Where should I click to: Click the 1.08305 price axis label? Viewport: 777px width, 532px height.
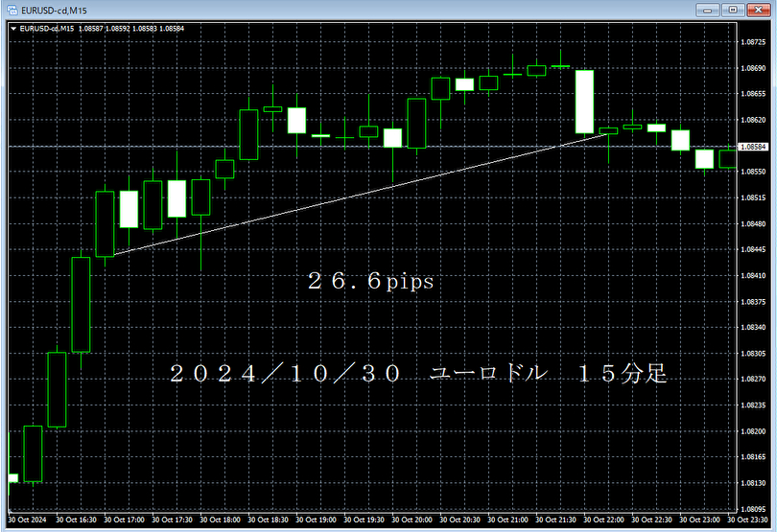753,353
